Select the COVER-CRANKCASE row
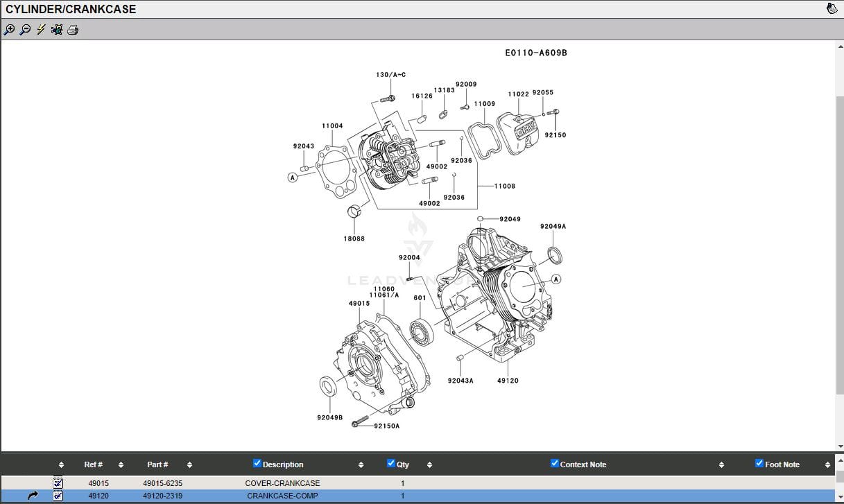Image resolution: width=844 pixels, height=504 pixels. 282,483
